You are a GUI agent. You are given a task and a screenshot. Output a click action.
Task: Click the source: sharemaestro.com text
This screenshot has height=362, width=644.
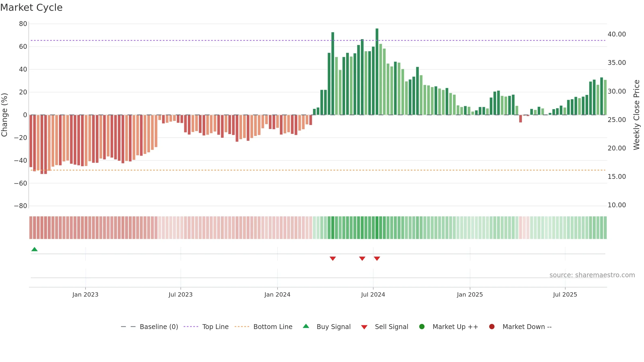point(592,275)
